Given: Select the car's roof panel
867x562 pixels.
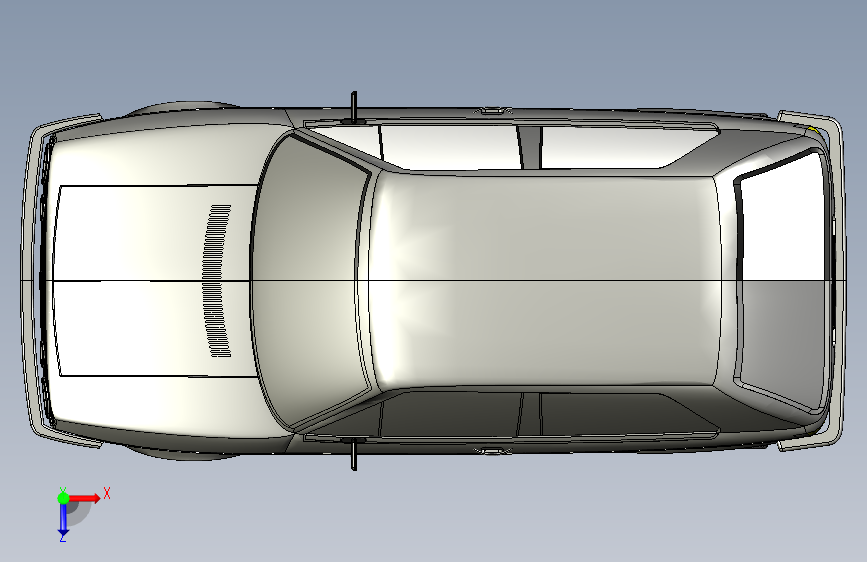Looking at the screenshot, I should (x=545, y=279).
